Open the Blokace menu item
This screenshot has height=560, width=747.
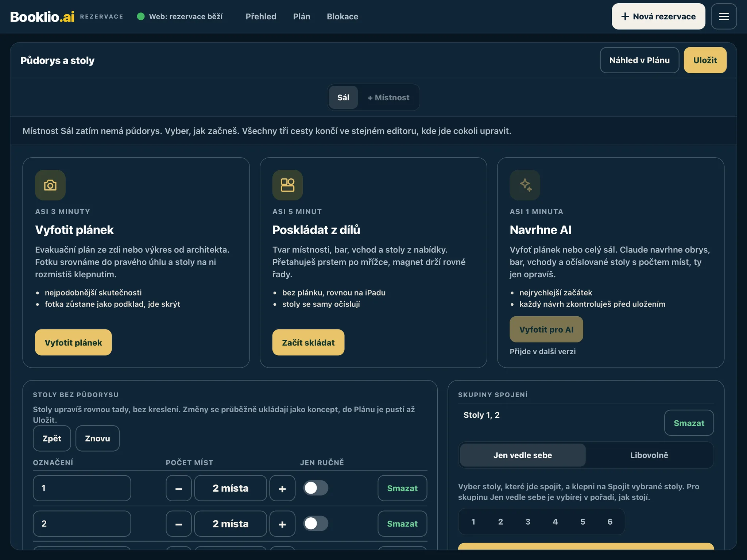(x=342, y=16)
